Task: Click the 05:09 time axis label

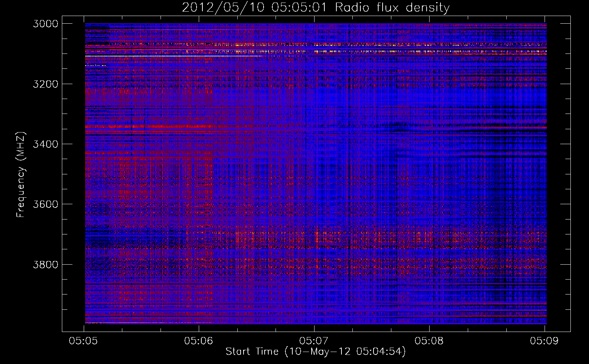Action: pyautogui.click(x=544, y=341)
